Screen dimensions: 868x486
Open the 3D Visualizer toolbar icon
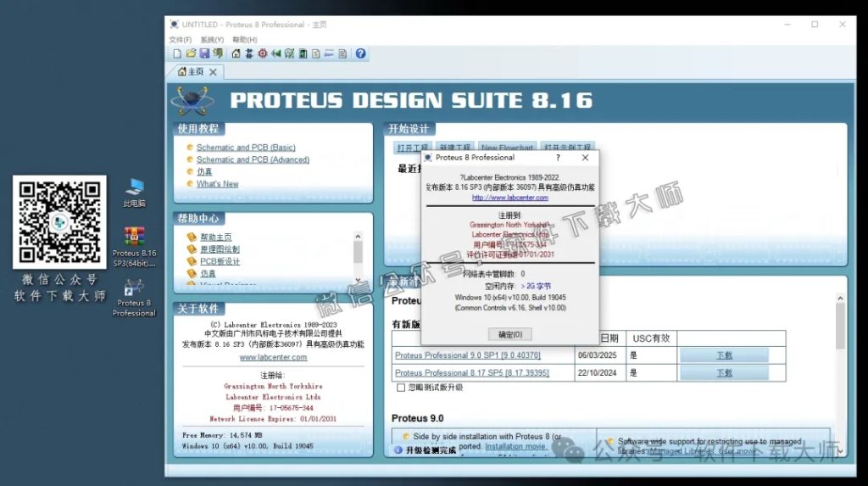pyautogui.click(x=275, y=53)
